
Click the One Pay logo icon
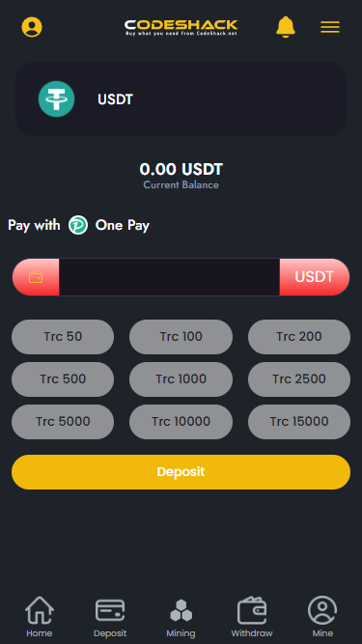coord(78,225)
